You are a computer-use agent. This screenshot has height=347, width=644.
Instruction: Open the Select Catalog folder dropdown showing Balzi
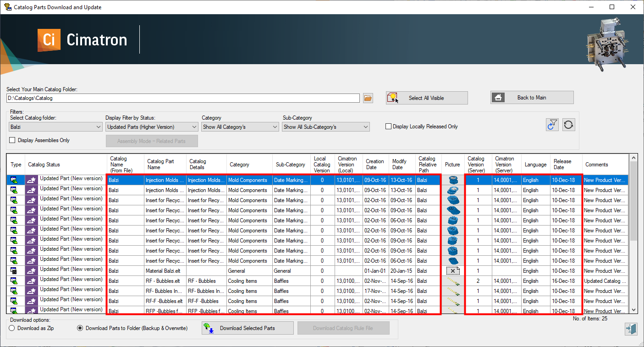pyautogui.click(x=55, y=127)
